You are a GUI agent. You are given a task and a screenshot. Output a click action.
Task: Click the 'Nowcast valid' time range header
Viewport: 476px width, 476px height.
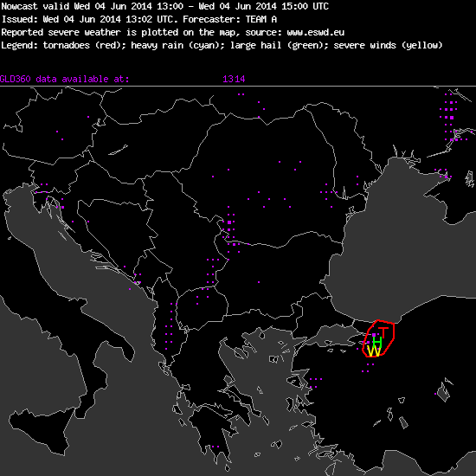[x=164, y=6]
